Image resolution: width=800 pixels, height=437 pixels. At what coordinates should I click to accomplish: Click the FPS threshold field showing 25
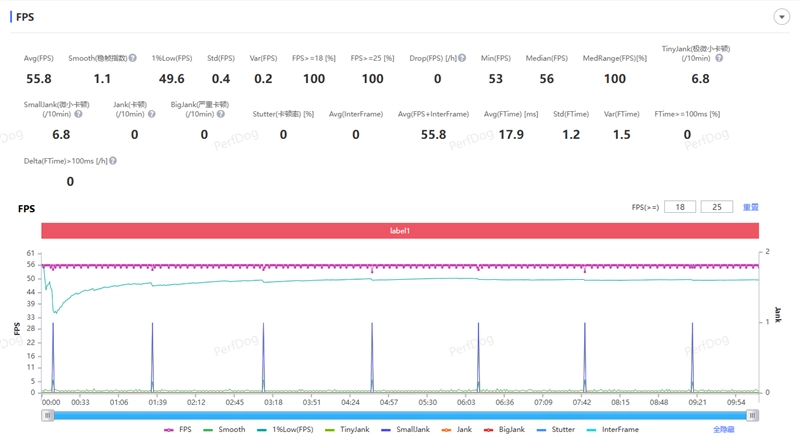point(716,207)
